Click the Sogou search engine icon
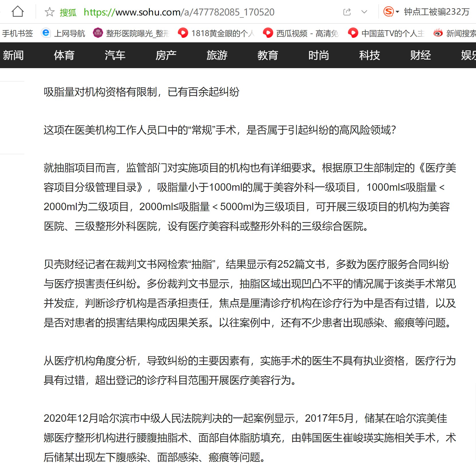Screen dimensions: 476x471 (x=388, y=12)
